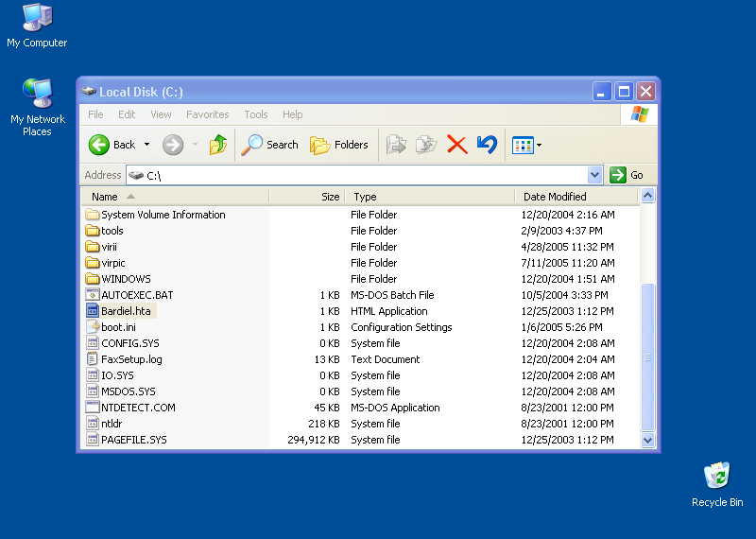Image resolution: width=756 pixels, height=539 pixels.
Task: Click the HTML Application type text
Action: [389, 311]
